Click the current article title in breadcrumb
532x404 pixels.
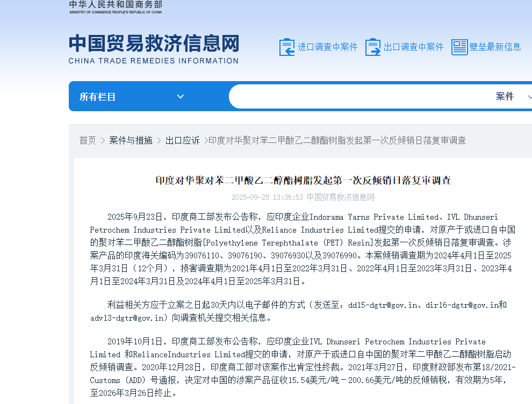click(x=337, y=140)
